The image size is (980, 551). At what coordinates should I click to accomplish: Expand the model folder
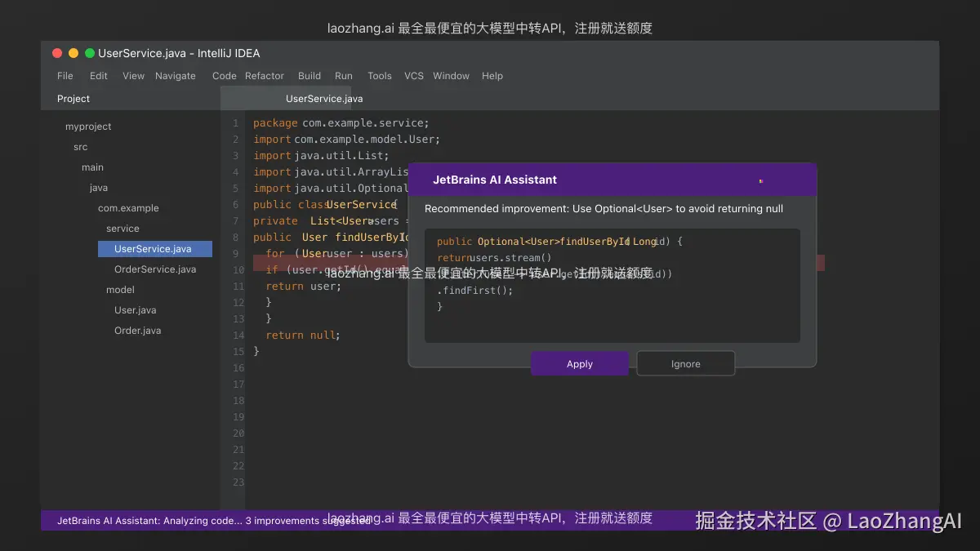point(120,289)
